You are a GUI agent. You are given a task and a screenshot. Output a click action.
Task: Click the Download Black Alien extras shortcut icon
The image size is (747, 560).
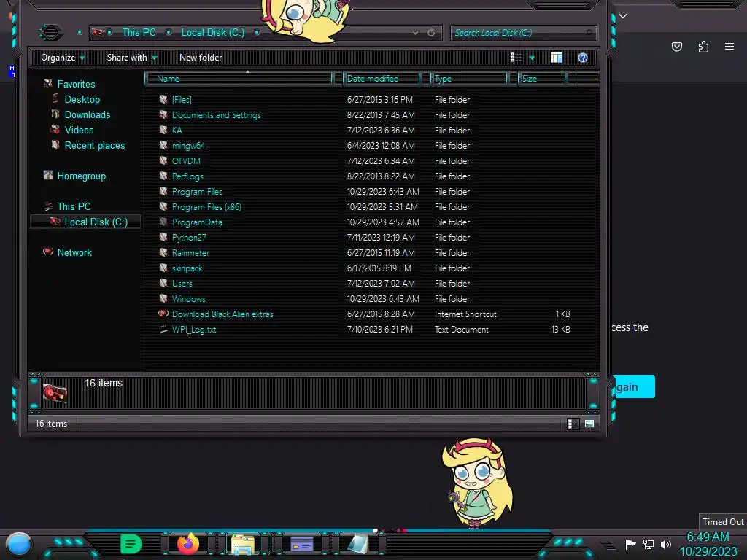coord(163,314)
